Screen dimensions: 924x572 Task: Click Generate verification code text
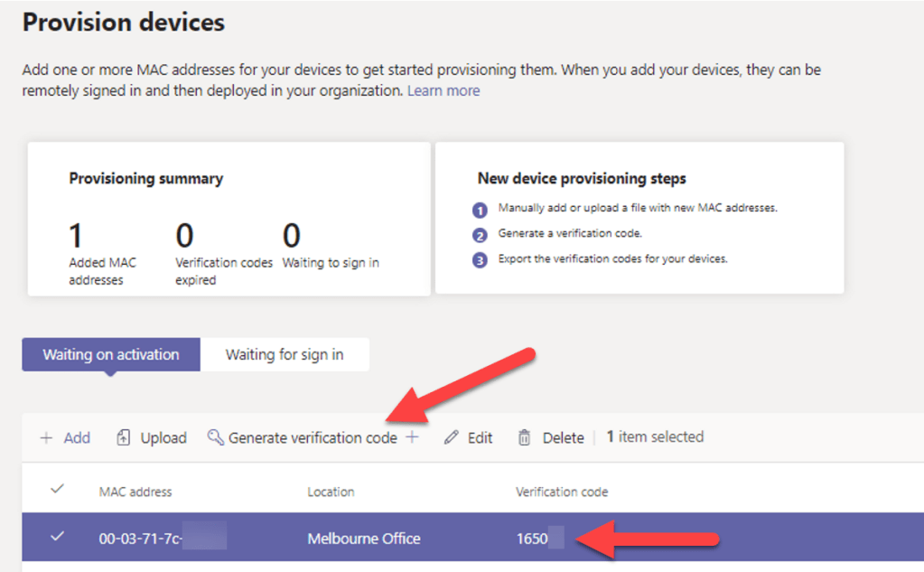313,437
